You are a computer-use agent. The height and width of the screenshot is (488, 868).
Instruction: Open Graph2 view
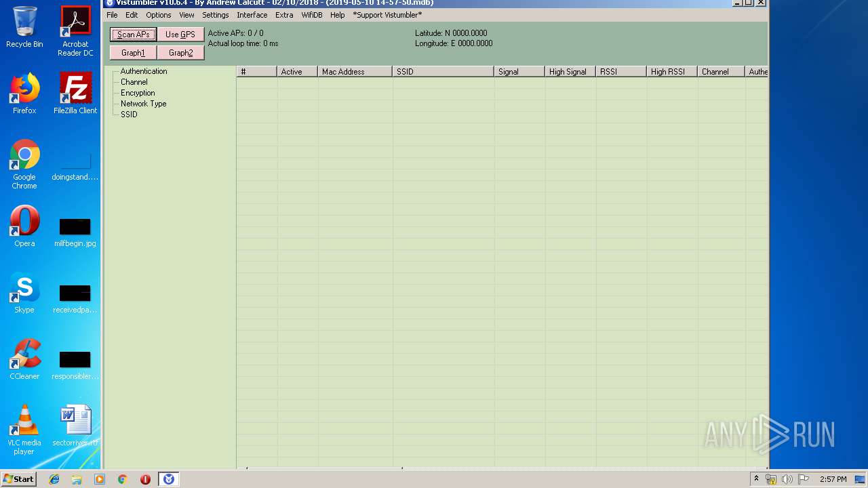(x=180, y=53)
